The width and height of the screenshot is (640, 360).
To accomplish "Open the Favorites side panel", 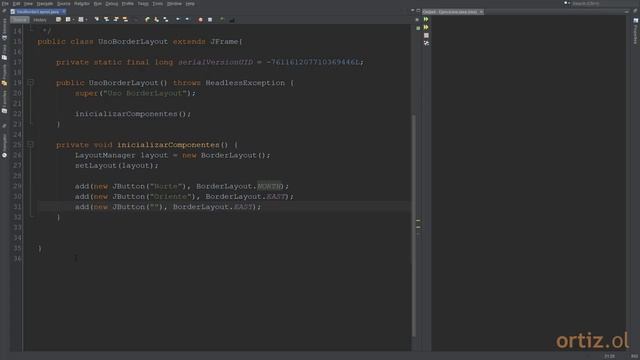I will (4, 101).
